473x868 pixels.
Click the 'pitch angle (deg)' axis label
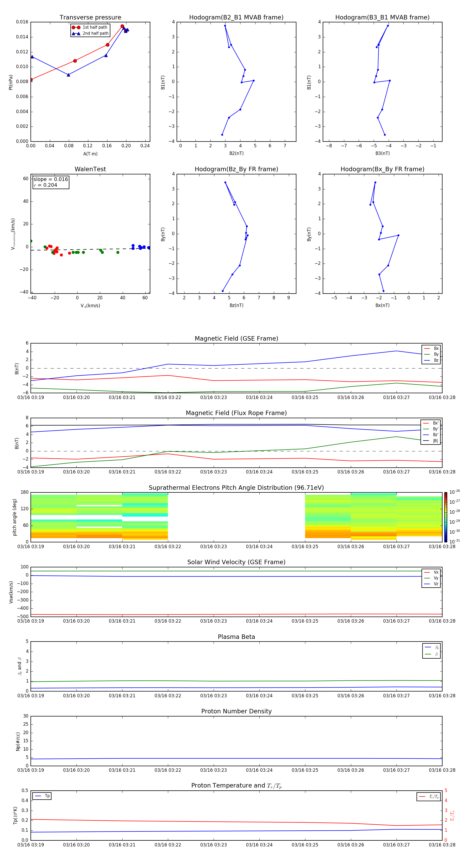tap(14, 517)
